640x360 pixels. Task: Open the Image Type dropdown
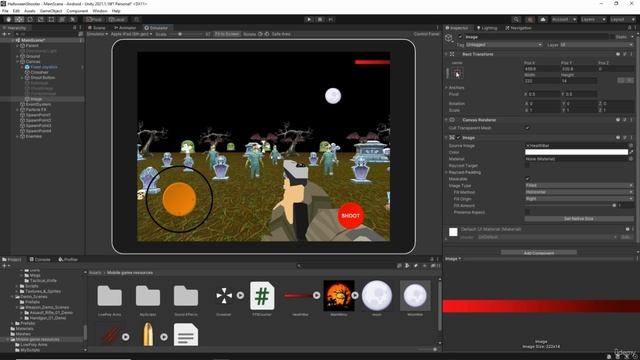579,185
